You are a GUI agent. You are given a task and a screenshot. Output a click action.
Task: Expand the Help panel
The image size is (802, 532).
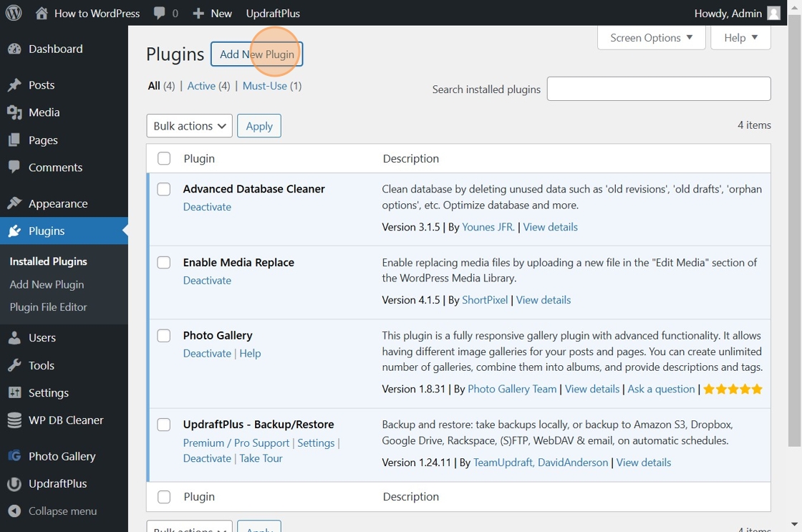(x=740, y=38)
